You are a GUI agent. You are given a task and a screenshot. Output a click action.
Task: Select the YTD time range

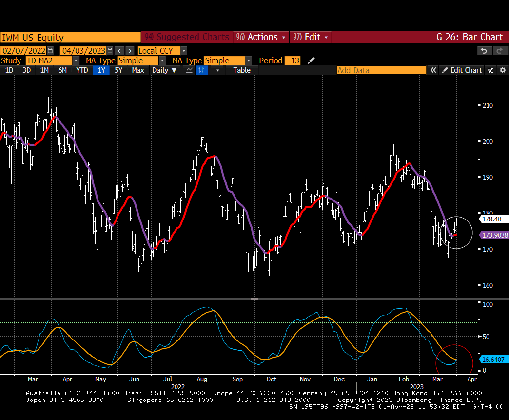(x=82, y=70)
